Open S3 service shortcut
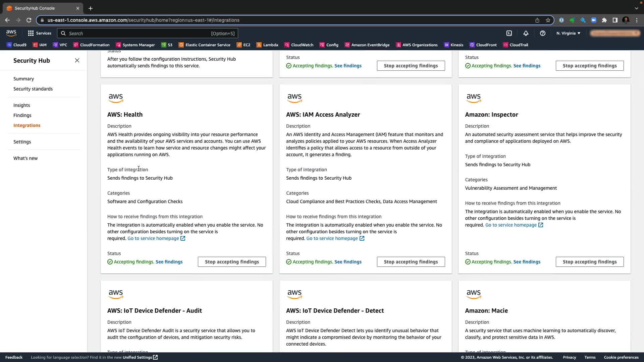This screenshot has width=644, height=362. pos(167,45)
